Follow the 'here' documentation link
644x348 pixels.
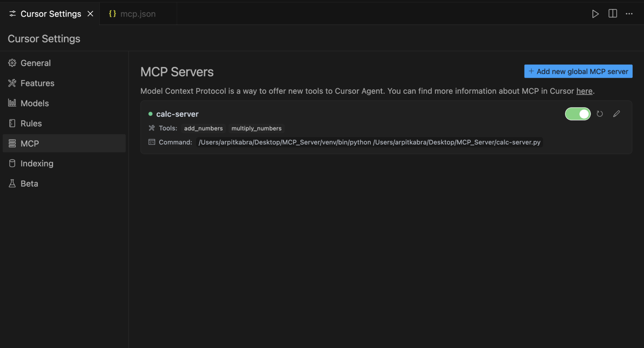tap(584, 91)
